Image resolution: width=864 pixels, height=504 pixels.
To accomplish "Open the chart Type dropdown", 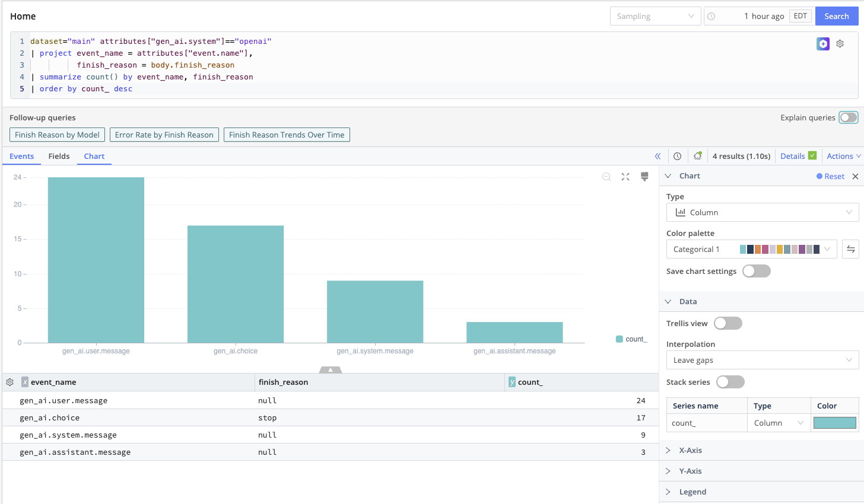I will [x=762, y=212].
